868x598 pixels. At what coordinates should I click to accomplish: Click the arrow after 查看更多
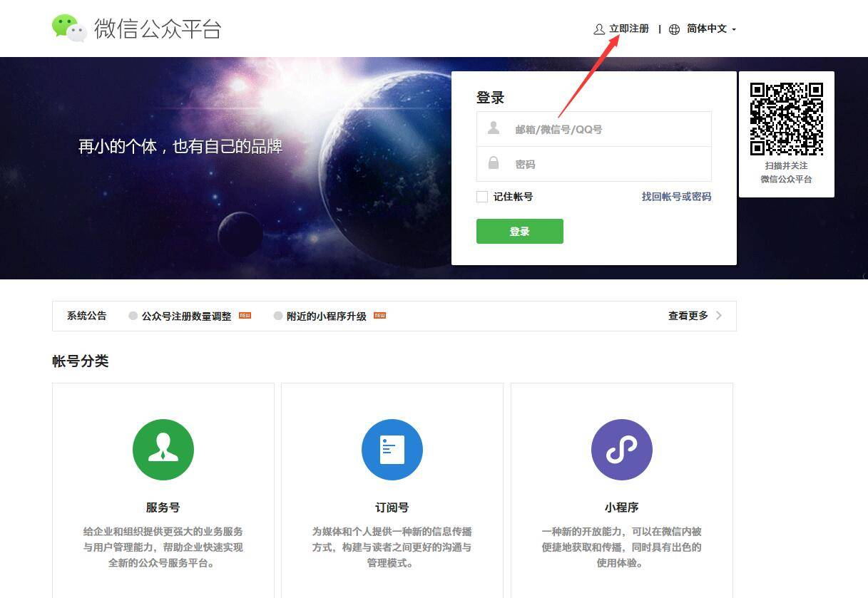(718, 315)
